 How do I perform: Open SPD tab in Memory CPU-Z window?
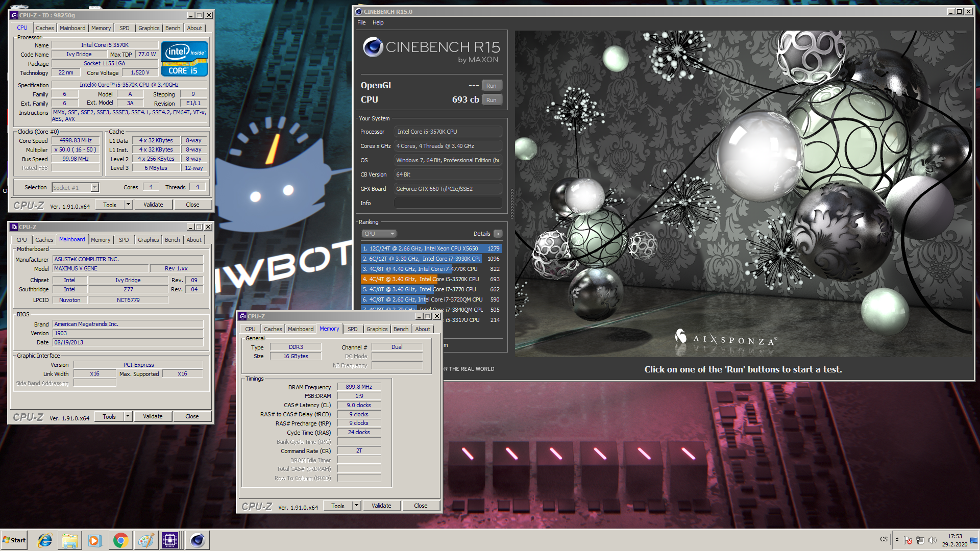tap(353, 329)
